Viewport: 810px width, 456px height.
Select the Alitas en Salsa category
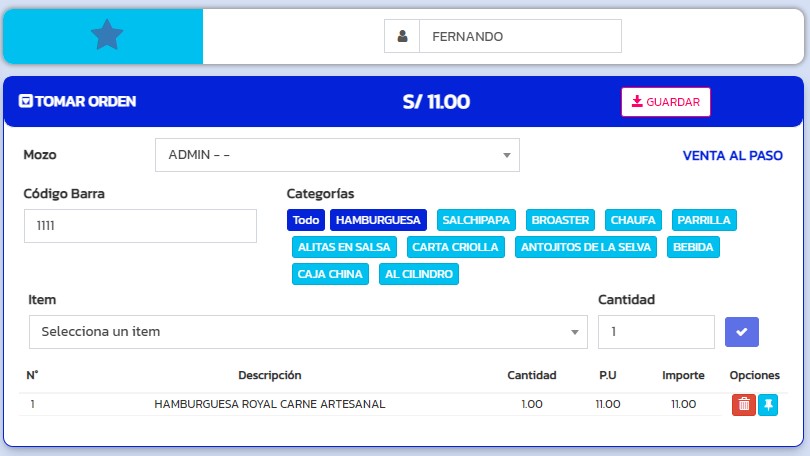tap(345, 247)
